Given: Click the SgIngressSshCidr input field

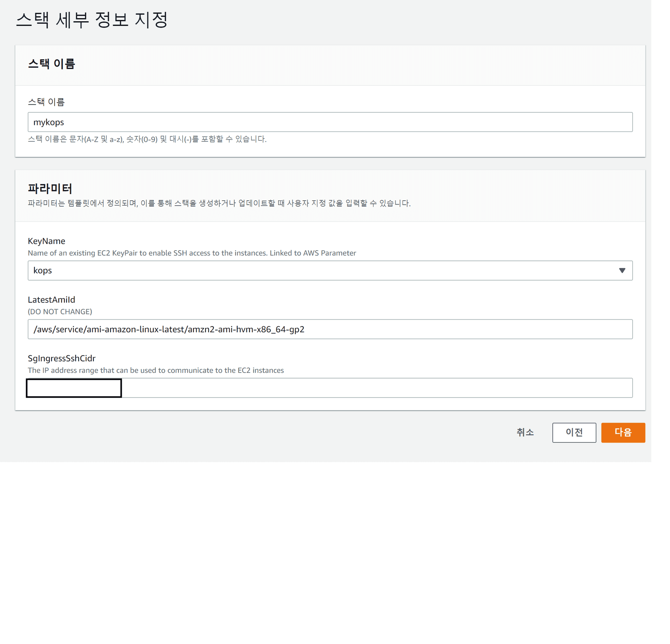Looking at the screenshot, I should [330, 387].
